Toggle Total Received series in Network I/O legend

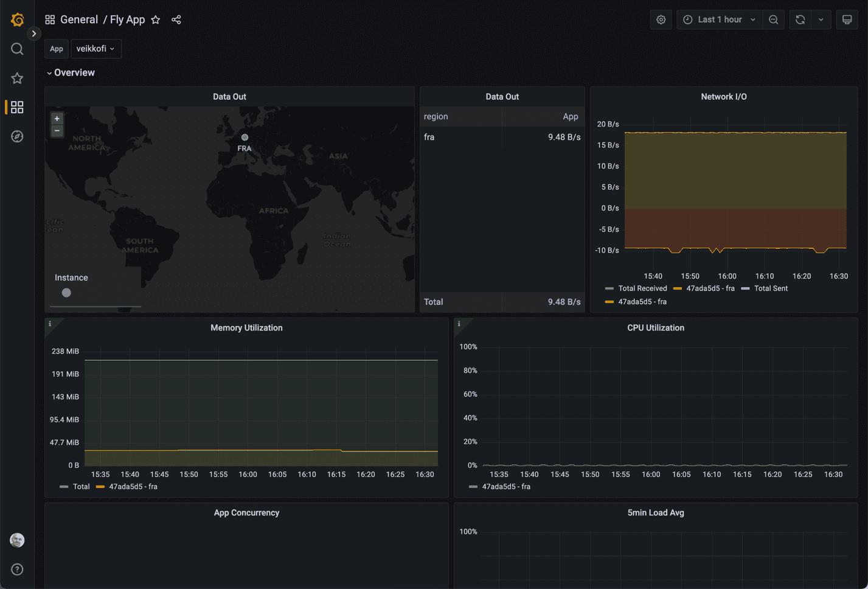pos(642,288)
